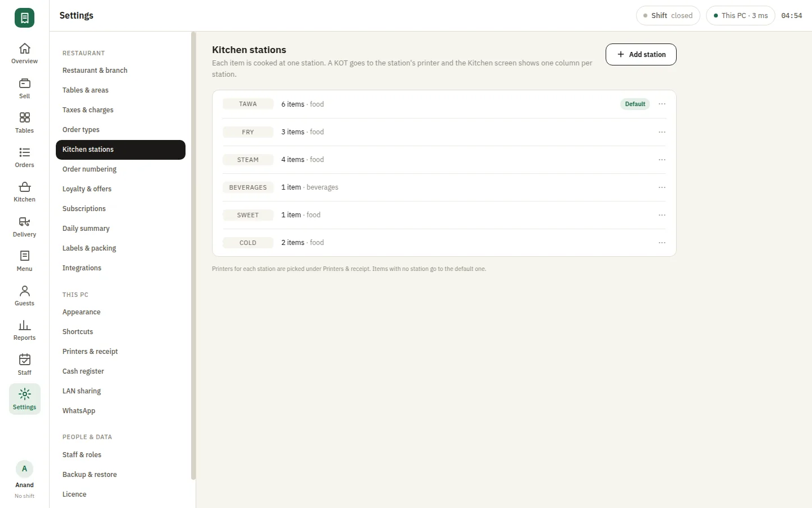Open more options for FRY station
The height and width of the screenshot is (508, 812).
[x=662, y=132]
